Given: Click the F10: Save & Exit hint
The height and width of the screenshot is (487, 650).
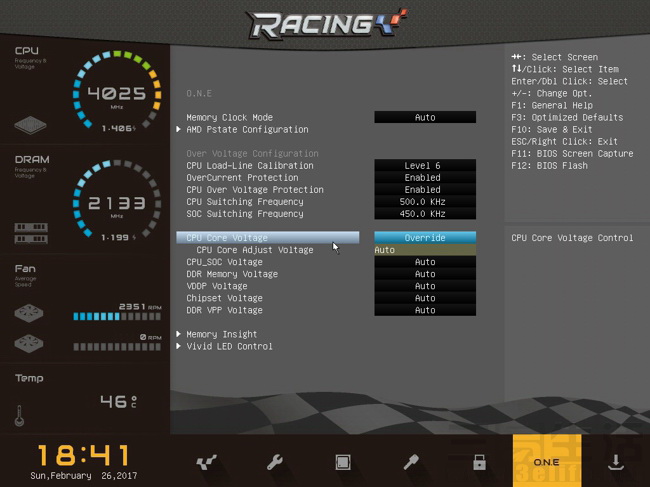Looking at the screenshot, I should coord(552,129).
